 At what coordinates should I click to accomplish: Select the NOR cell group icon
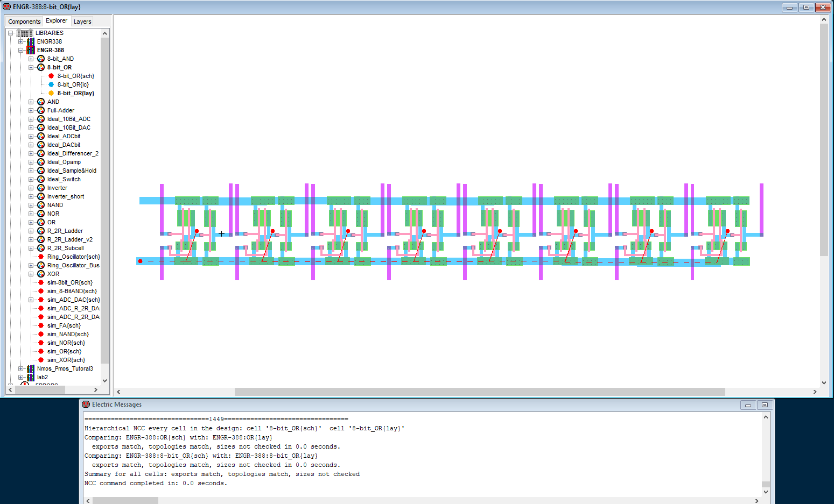[x=41, y=214]
